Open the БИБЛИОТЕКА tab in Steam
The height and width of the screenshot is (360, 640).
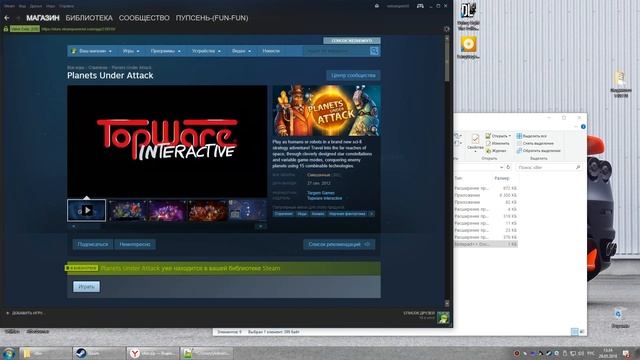(x=89, y=18)
